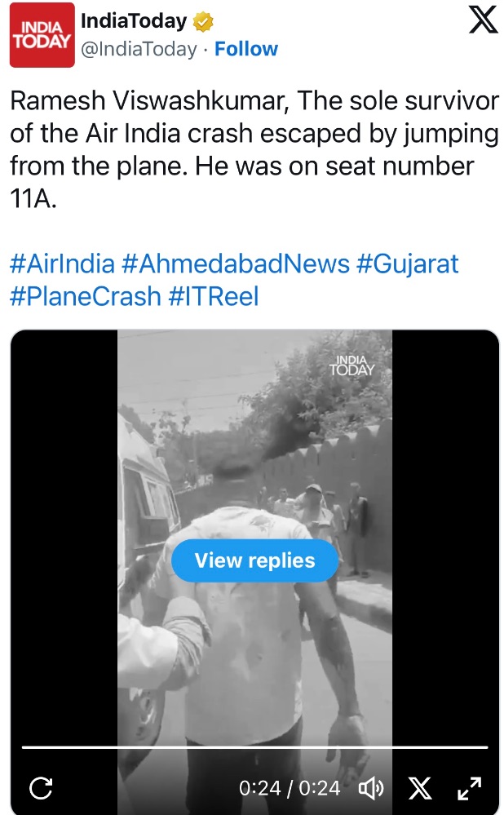Open the #AirIndia hashtag
This screenshot has width=504, height=815.
62,264
